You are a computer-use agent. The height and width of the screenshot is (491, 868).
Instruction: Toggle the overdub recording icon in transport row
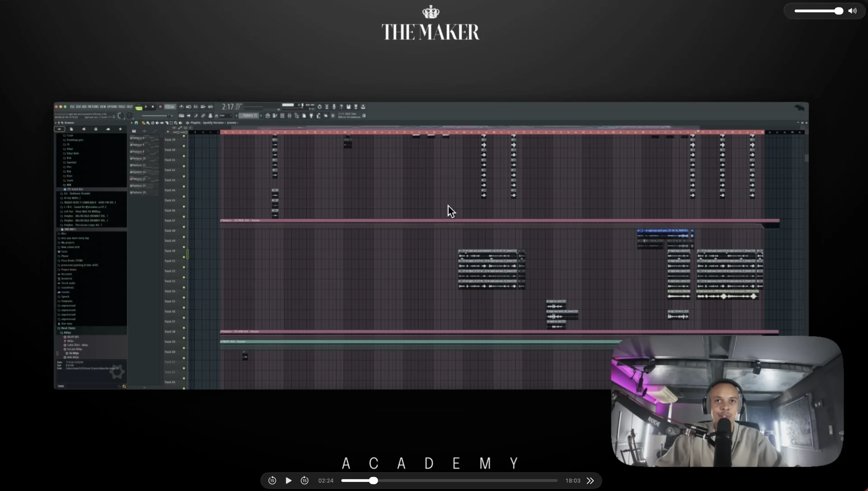tap(203, 107)
